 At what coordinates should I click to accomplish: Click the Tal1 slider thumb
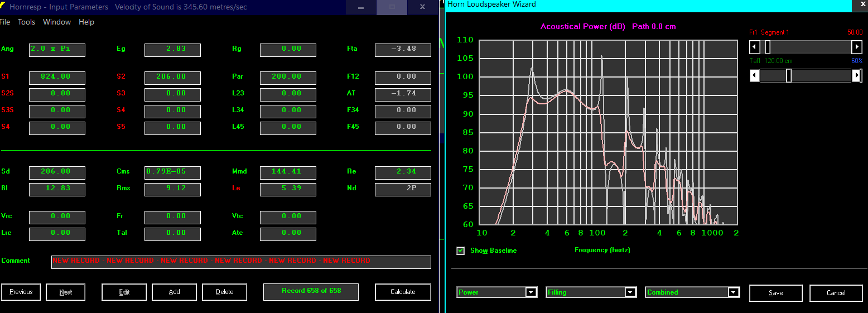point(789,75)
